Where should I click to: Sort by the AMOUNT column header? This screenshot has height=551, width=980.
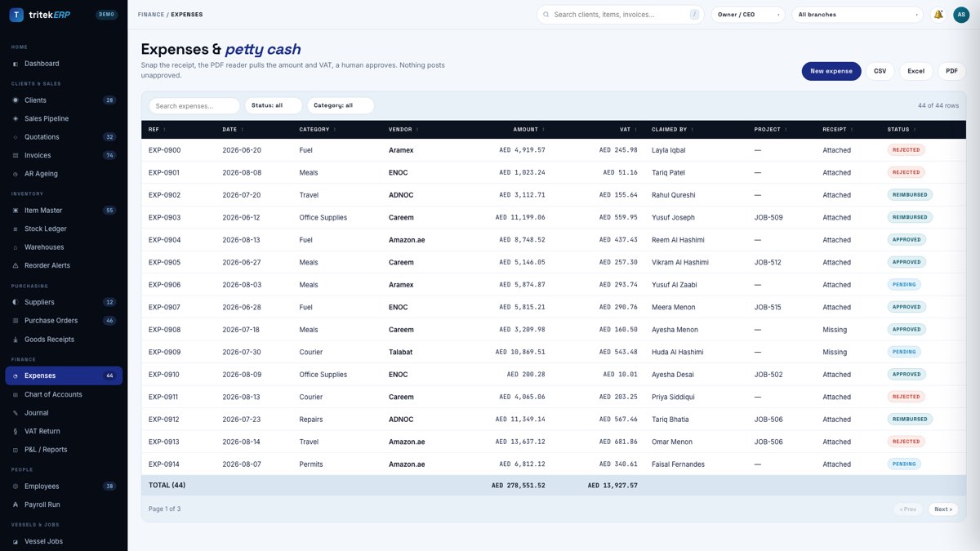[x=528, y=130]
